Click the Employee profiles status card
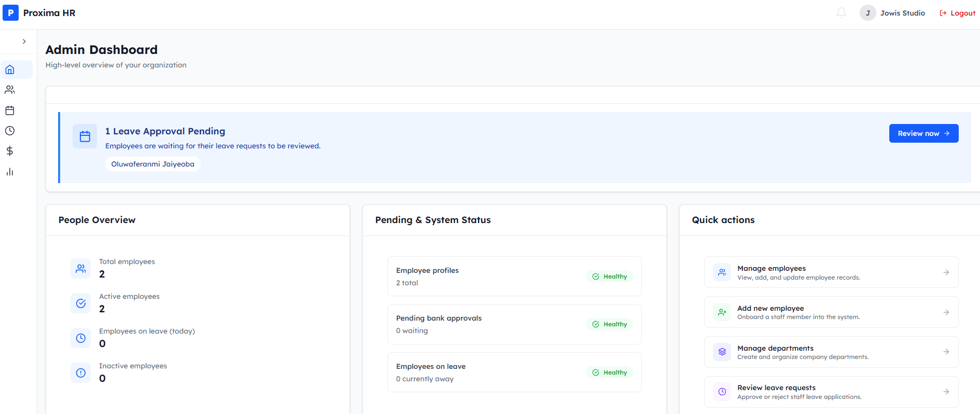This screenshot has width=980, height=414. (514, 277)
